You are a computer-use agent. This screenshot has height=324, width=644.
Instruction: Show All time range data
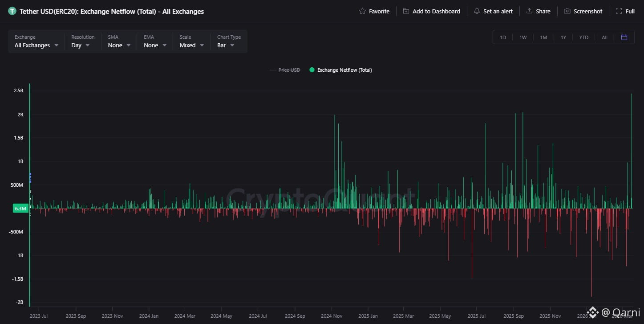point(604,37)
